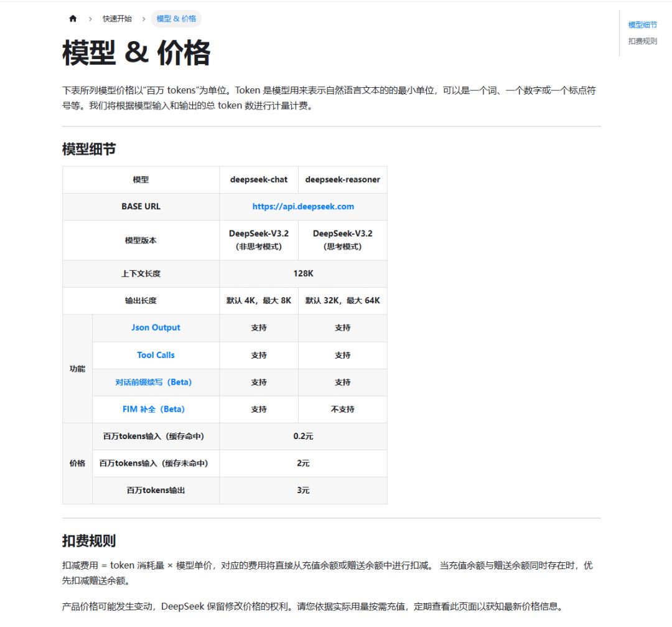The image size is (672, 627).
Task: Click deepseek-chat 支持 cell for Json Output
Action: click(x=259, y=328)
